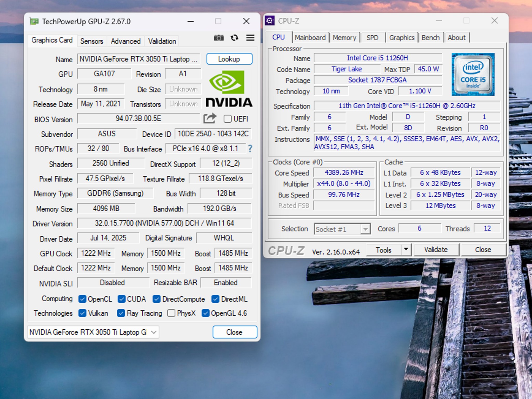The height and width of the screenshot is (399, 532).
Task: Toggle the DirectML checkbox
Action: (x=215, y=299)
